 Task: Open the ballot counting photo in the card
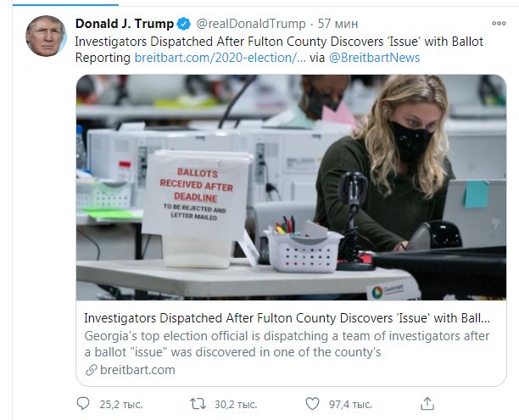click(x=291, y=187)
